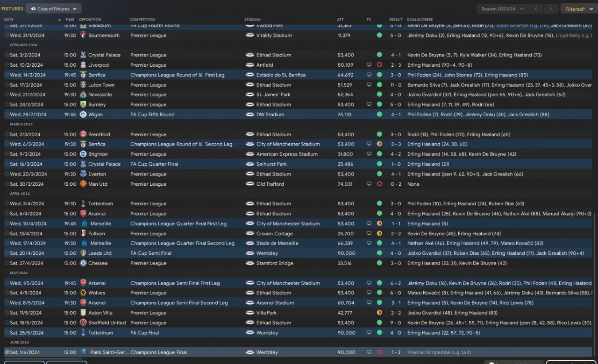Screen dimensions: 598x364
Task: Sort by the Att column header
Action: (340, 20)
